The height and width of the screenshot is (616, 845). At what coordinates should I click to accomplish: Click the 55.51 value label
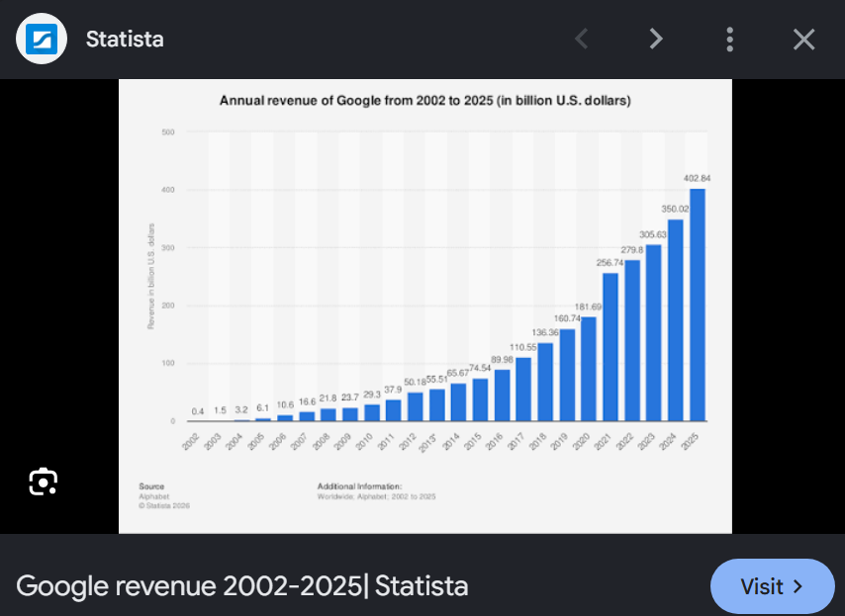coord(437,379)
